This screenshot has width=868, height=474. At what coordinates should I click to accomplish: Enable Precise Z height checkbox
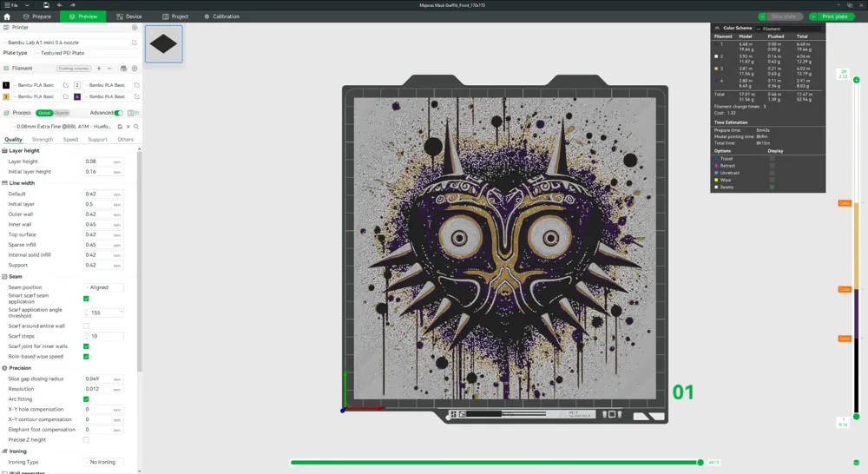[x=86, y=440]
